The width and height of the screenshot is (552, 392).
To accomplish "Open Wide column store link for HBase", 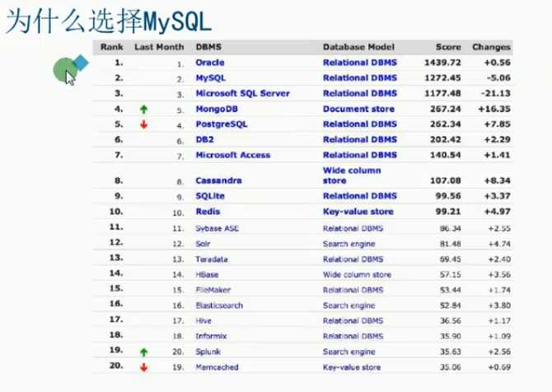I will [x=357, y=275].
